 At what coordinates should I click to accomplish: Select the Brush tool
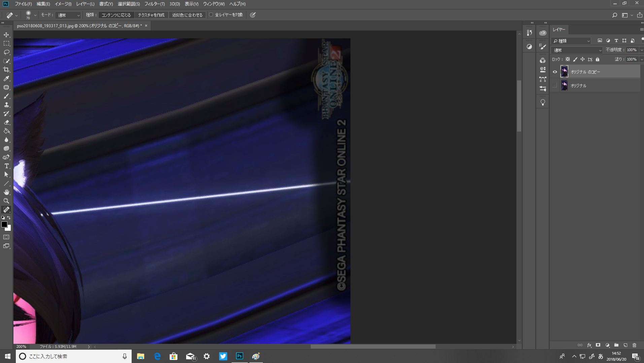coord(6,96)
